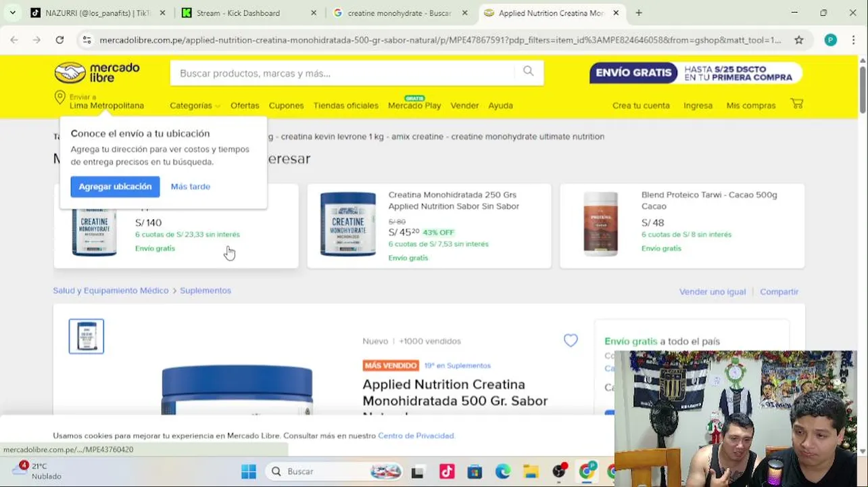Expand the Categorías dropdown
868x487 pixels.
[x=195, y=106]
